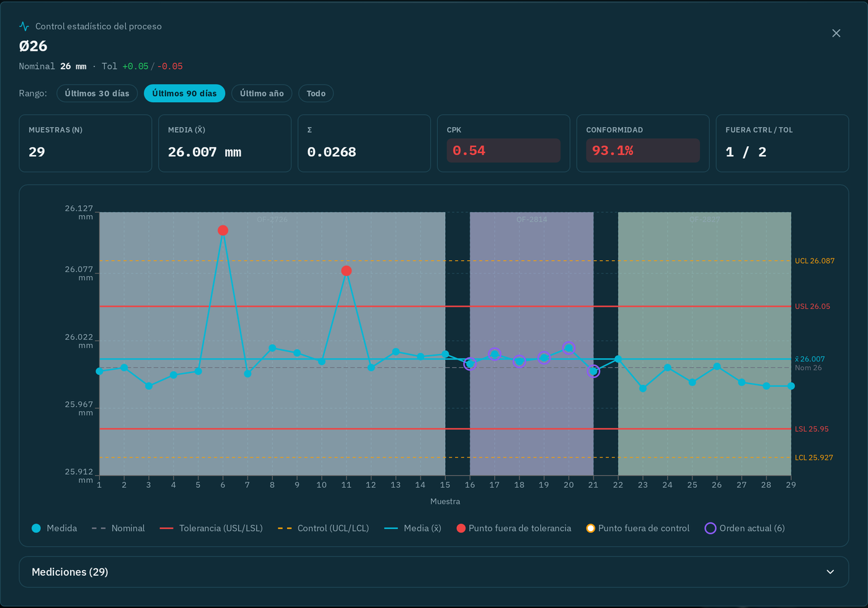Click the Control (UCL/LCL) legend entry
Screen dimensions: 868x608
324,528
